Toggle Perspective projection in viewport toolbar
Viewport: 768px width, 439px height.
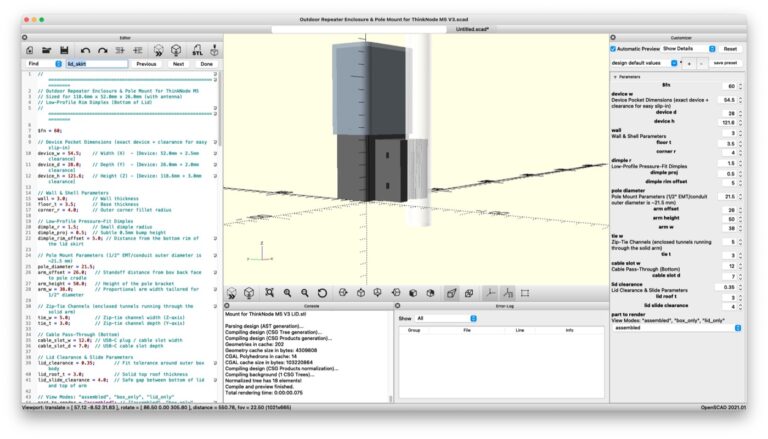click(451, 293)
